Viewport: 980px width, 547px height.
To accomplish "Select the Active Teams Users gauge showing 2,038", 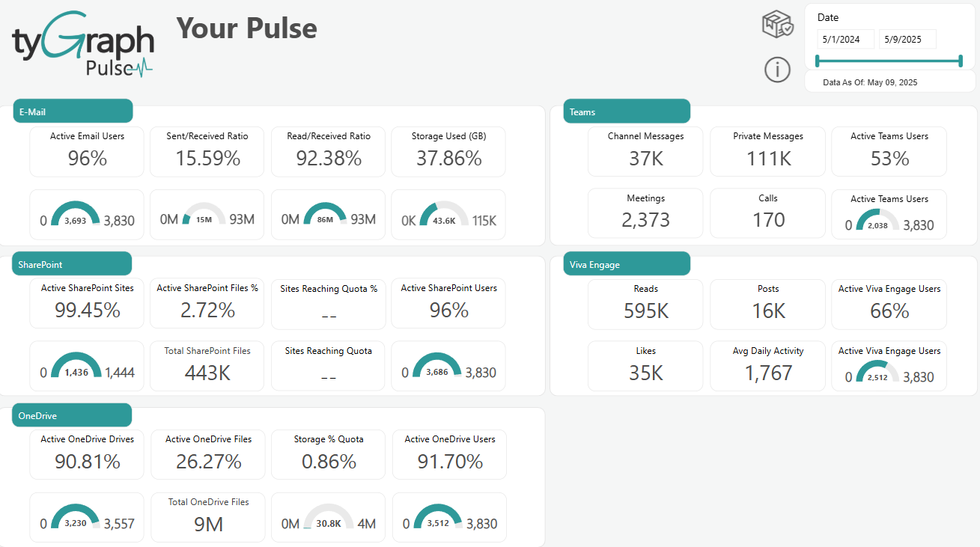I will pyautogui.click(x=889, y=215).
